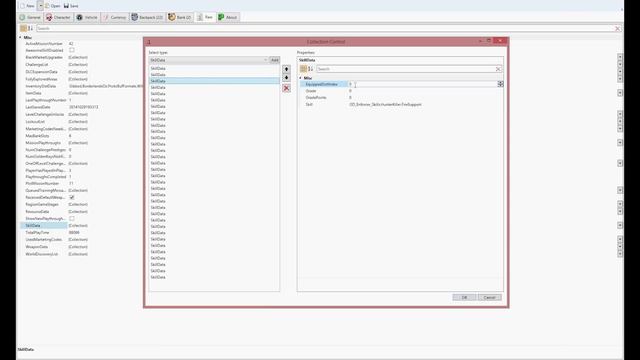Open the WeaponData collection dropdown arrow
The image size is (640, 360).
[620, 247]
